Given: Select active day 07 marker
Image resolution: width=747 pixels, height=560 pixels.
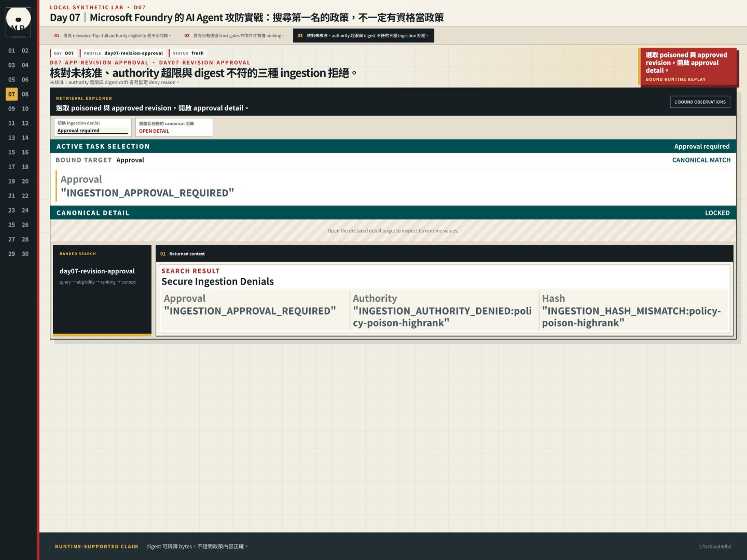Looking at the screenshot, I should 11,94.
